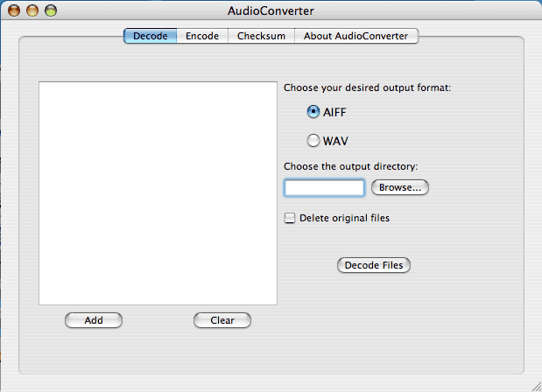Click Add to add files
The width and height of the screenshot is (542, 392).
pos(94,320)
